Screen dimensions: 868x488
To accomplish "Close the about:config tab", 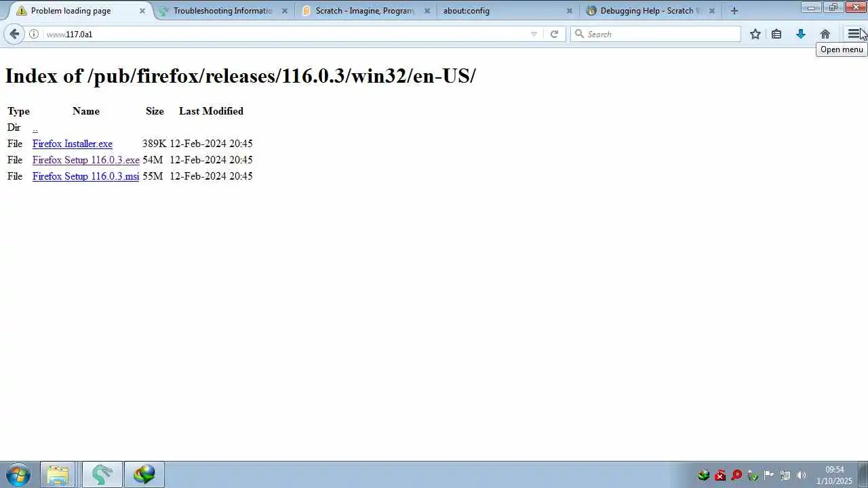I will (x=570, y=11).
